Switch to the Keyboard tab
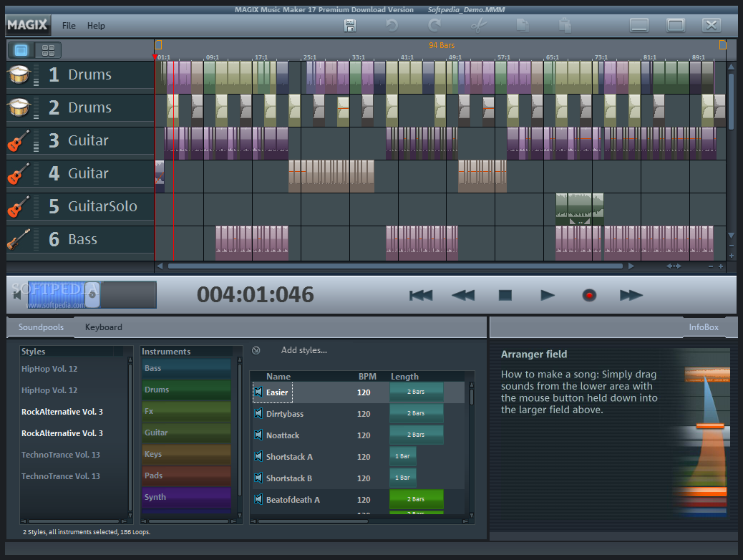This screenshot has width=743, height=560. click(x=103, y=327)
